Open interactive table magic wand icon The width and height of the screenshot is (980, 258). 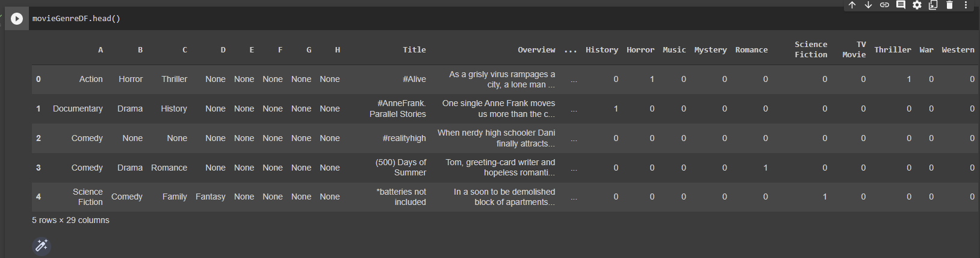pyautogui.click(x=42, y=245)
